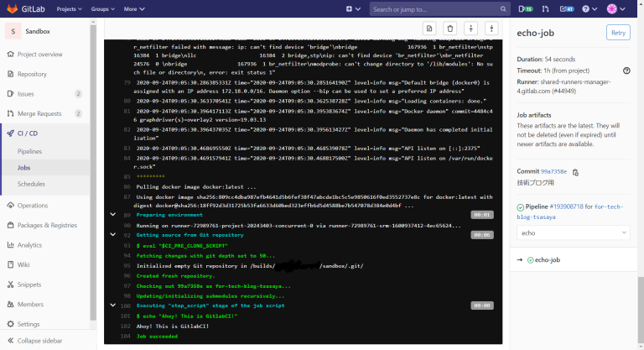Click the Project overview house icon
This screenshot has height=350, width=644.
point(11,54)
